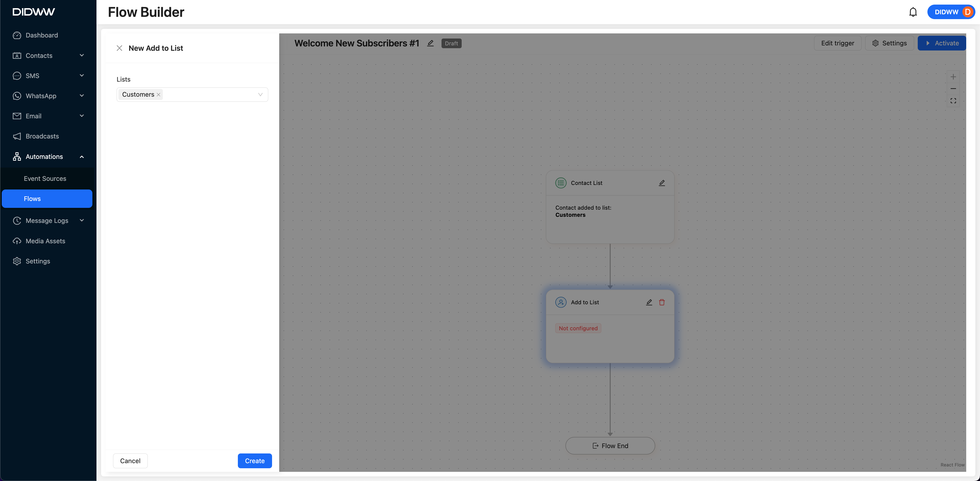Close the New Add to List panel
This screenshot has height=481, width=980.
[x=119, y=48]
